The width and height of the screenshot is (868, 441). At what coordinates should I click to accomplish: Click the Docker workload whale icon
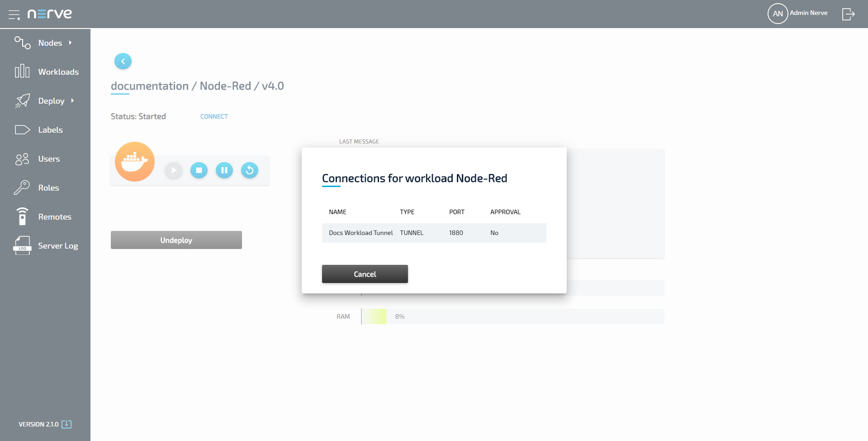[134, 162]
